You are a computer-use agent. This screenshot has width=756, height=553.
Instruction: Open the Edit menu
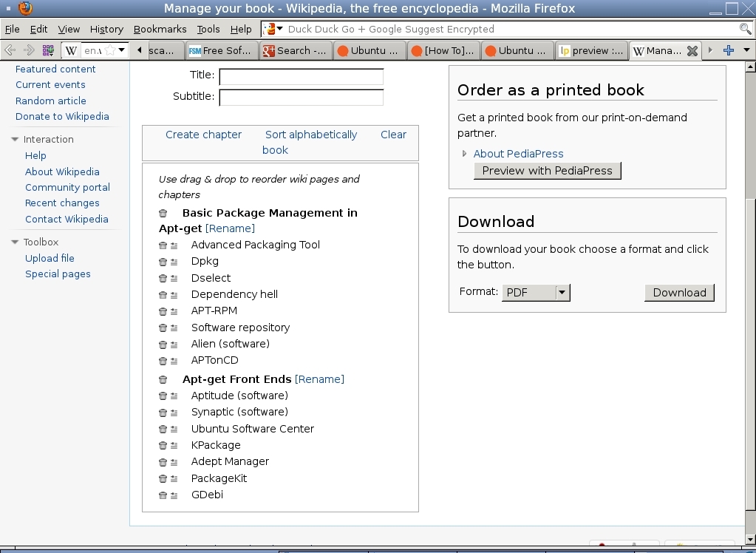point(38,30)
